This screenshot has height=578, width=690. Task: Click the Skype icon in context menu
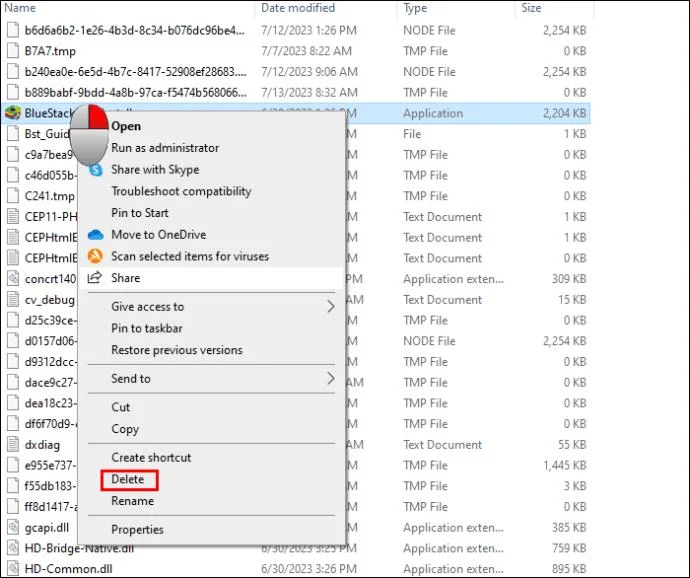[x=96, y=170]
